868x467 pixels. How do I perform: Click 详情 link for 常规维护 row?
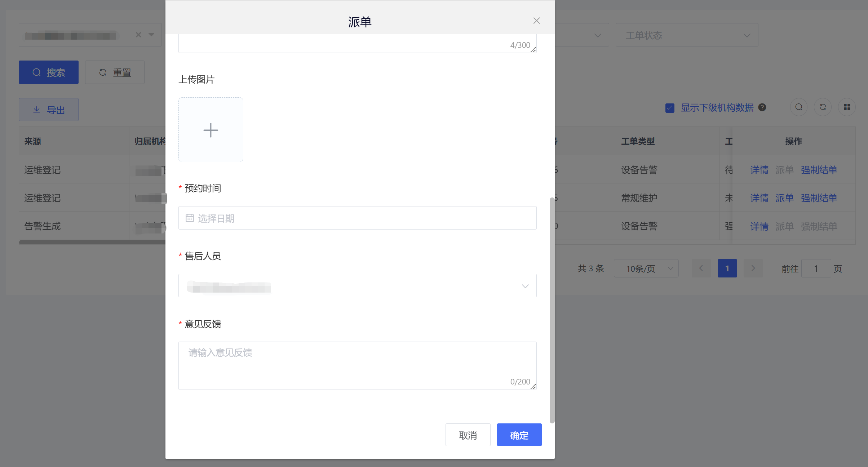coord(759,198)
